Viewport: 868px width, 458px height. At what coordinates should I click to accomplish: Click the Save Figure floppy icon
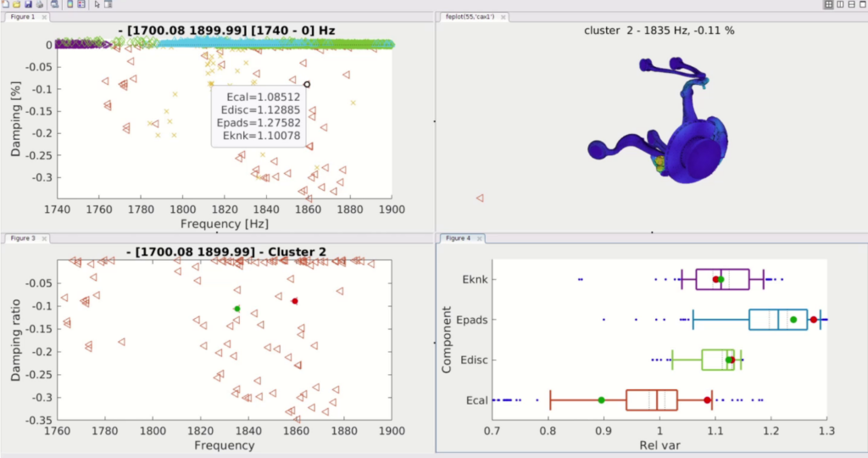tap(28, 4)
